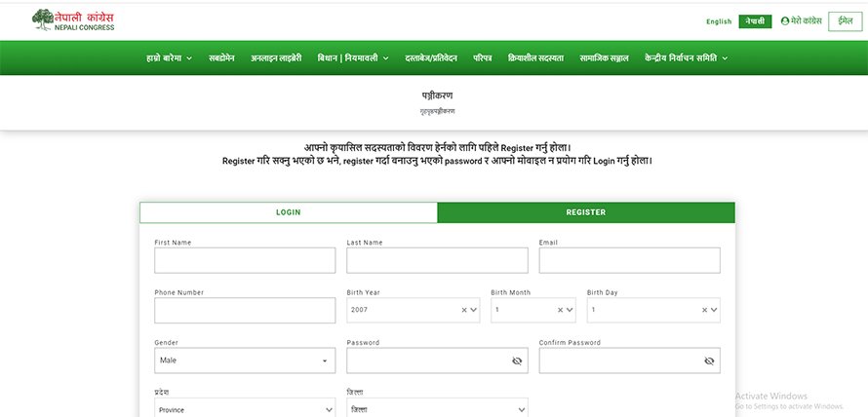The width and height of the screenshot is (868, 417).
Task: Open the मेरो कांग्रेस account link
Action: point(801,20)
